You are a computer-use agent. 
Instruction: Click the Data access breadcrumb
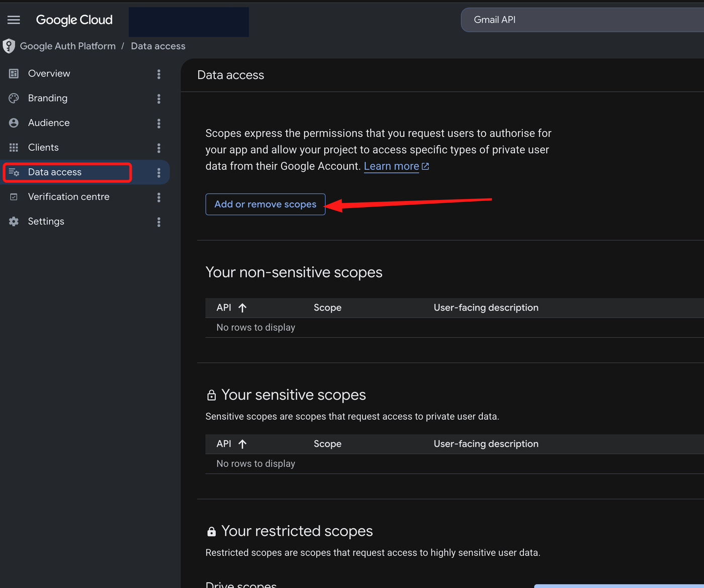(x=158, y=46)
